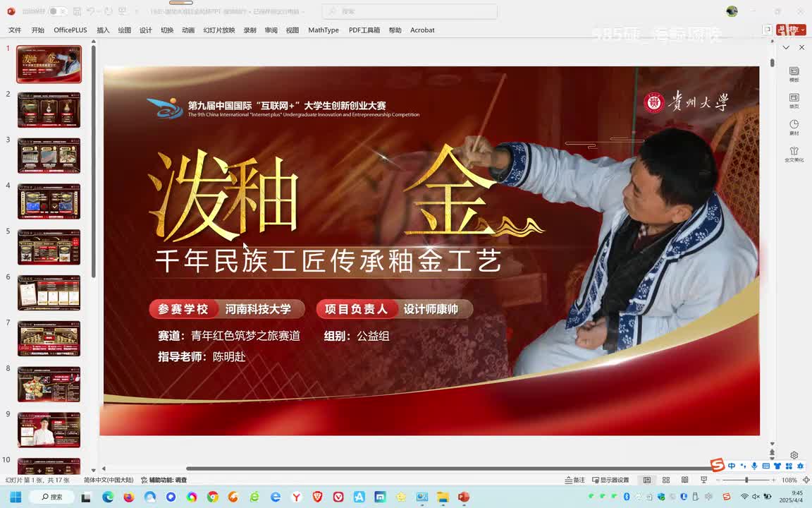Start slideshow from status bar icon
Viewport: 812px width, 508px height.
pos(703,480)
